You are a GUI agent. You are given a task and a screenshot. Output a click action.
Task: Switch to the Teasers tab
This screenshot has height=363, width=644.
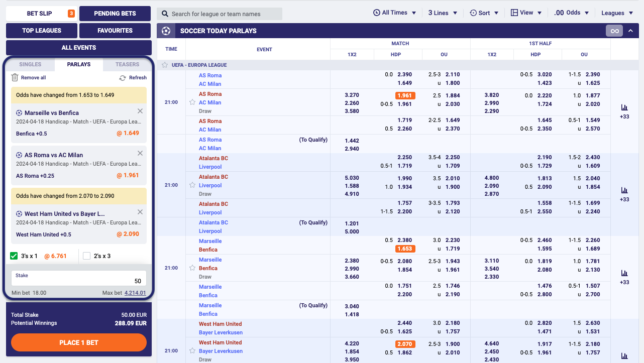pyautogui.click(x=127, y=64)
